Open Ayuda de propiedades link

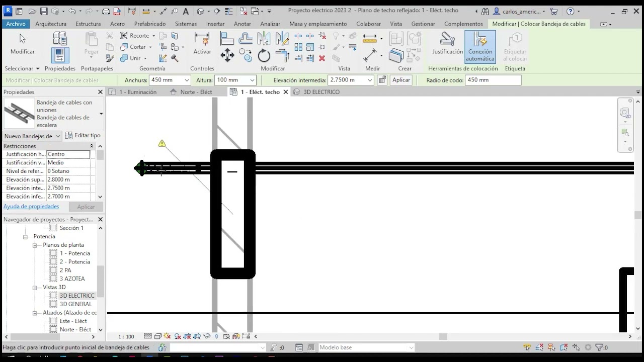click(31, 207)
